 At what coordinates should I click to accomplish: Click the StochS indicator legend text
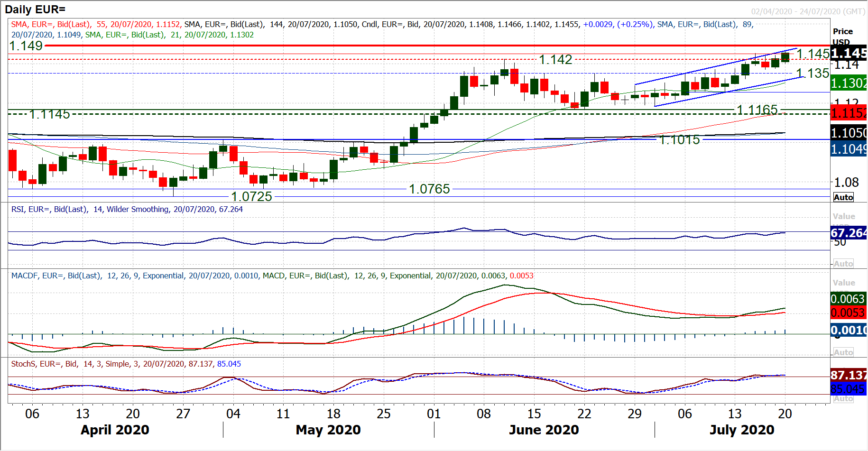[126, 364]
